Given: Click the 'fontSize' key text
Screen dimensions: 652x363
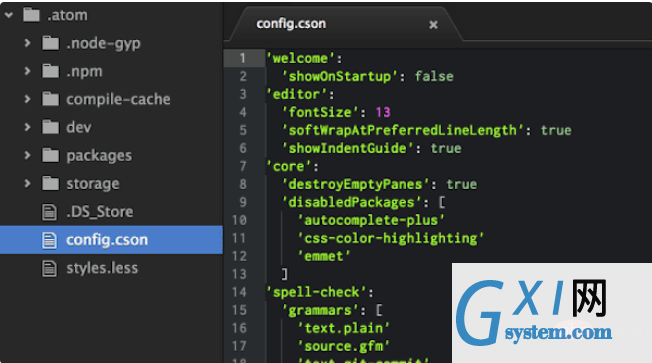Looking at the screenshot, I should 320,112.
